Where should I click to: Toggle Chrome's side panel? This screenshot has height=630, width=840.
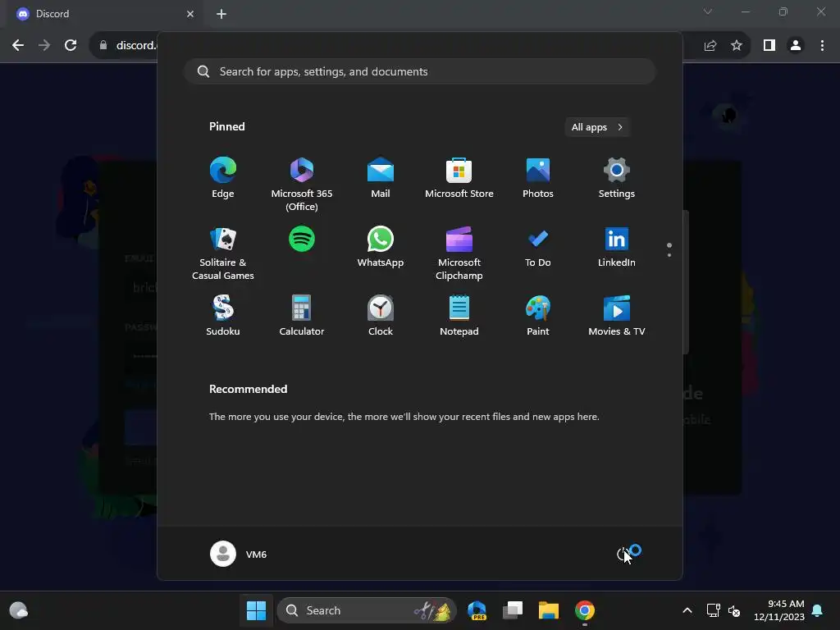point(769,46)
